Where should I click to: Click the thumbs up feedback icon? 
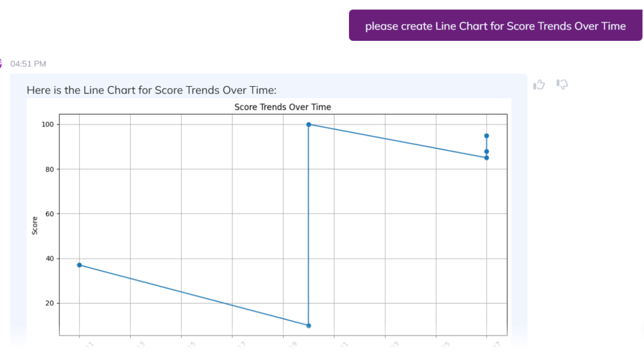539,85
